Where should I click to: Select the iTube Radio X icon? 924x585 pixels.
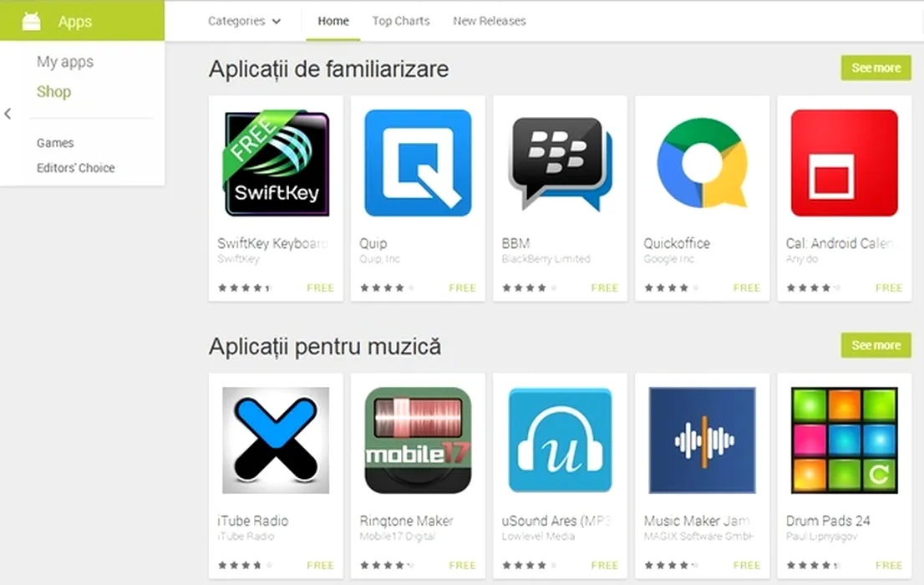tap(276, 440)
